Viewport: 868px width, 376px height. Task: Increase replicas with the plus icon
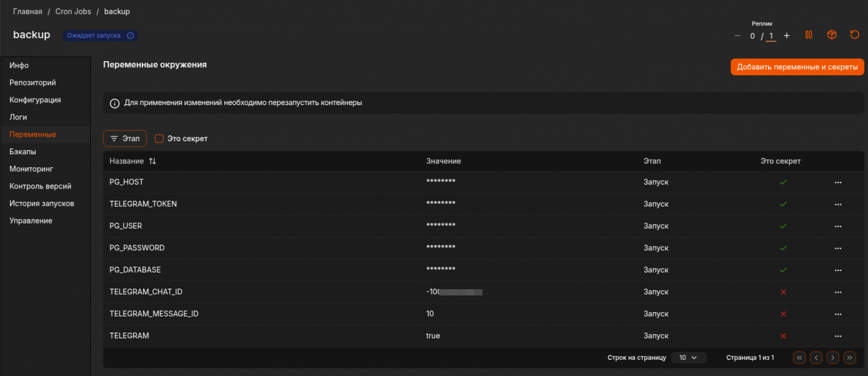pos(786,36)
